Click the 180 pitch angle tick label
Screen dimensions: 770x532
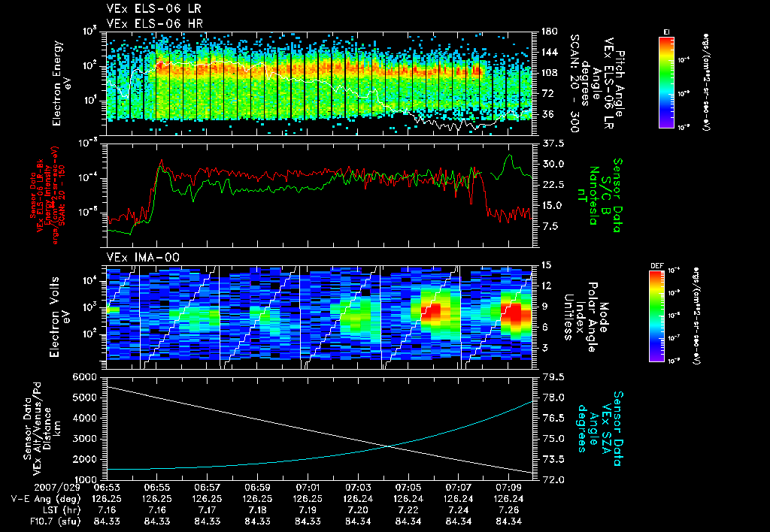[x=549, y=32]
